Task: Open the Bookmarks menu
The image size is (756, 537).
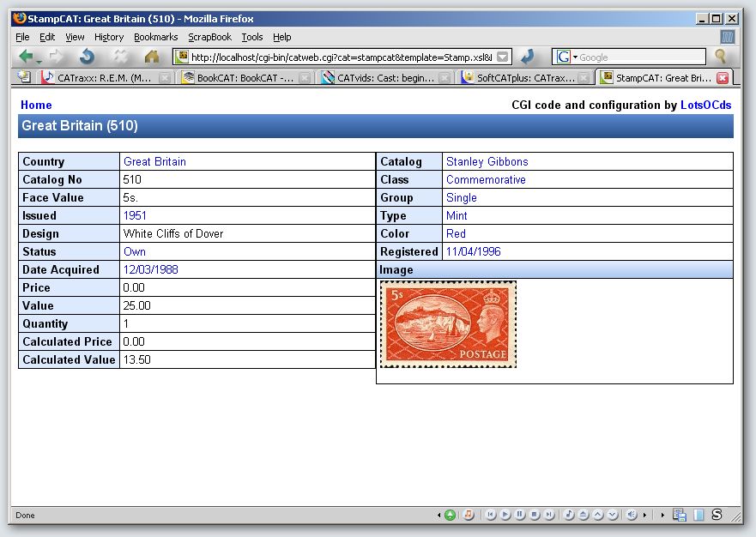Action: coord(155,37)
